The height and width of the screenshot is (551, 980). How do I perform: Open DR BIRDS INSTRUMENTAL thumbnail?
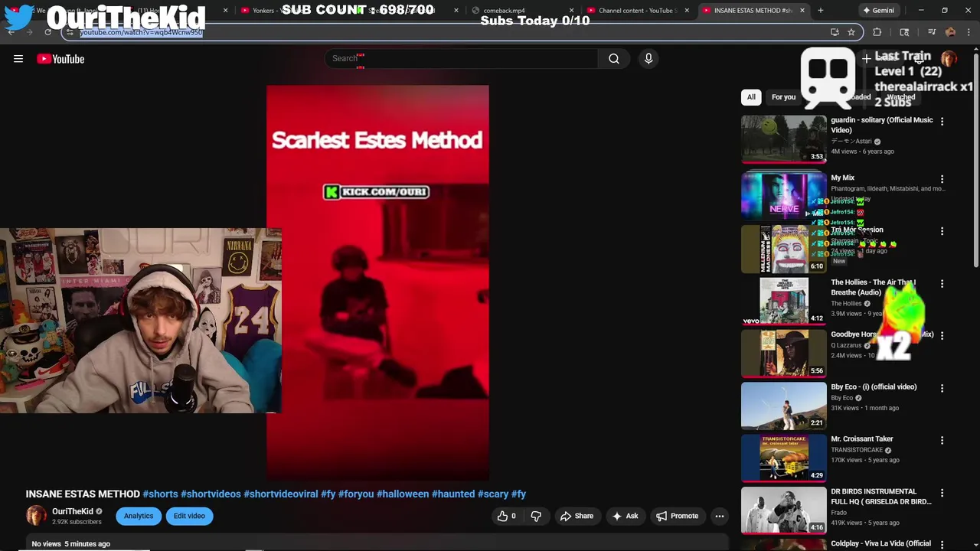click(784, 510)
